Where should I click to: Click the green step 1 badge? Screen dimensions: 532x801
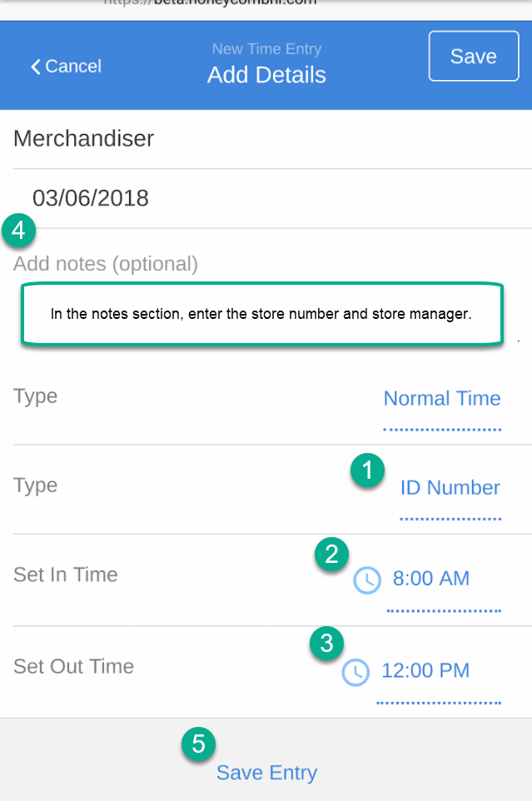coord(367,470)
